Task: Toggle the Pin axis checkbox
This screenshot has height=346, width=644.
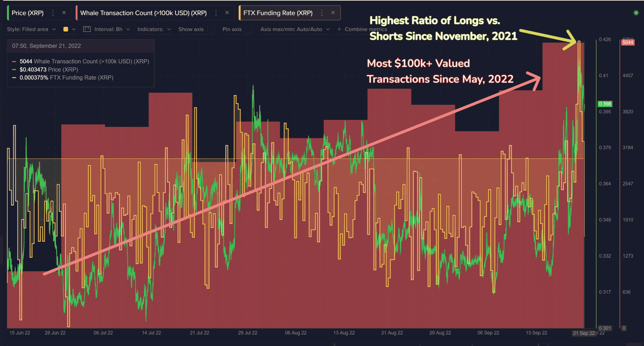Action: [249, 29]
